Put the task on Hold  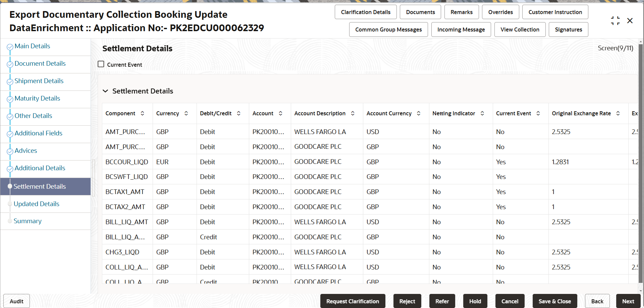(475, 301)
